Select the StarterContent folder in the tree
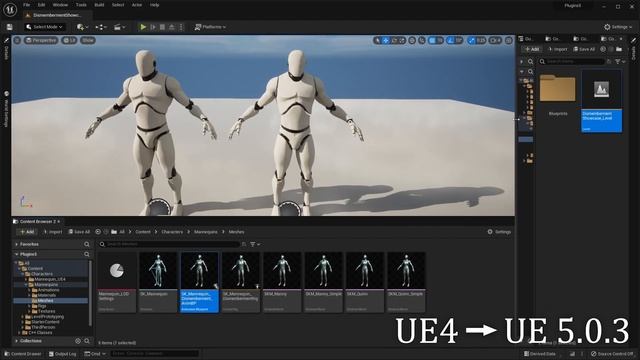 [x=42, y=322]
